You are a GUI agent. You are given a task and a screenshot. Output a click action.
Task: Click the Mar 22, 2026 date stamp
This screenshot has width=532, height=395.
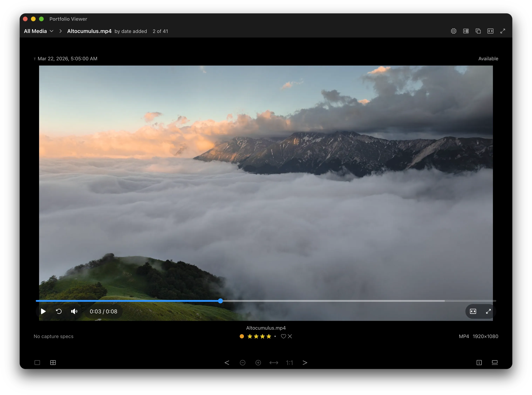[x=67, y=59]
